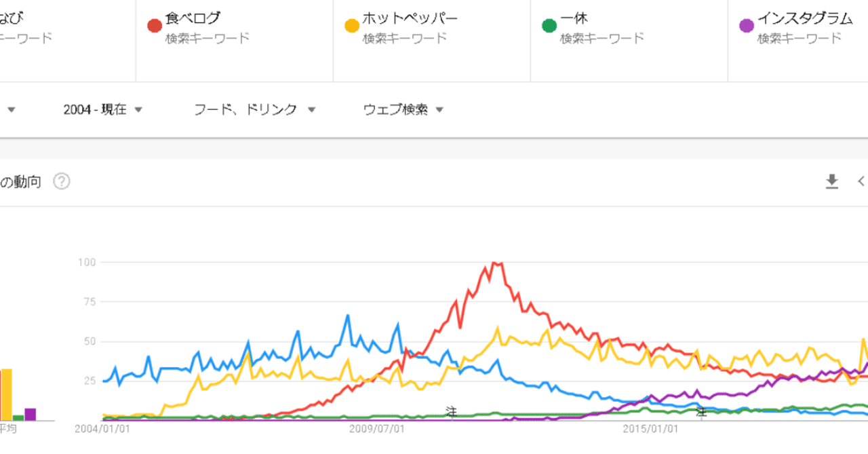Open the 注 note marker near 2015/01/01

[x=702, y=411]
